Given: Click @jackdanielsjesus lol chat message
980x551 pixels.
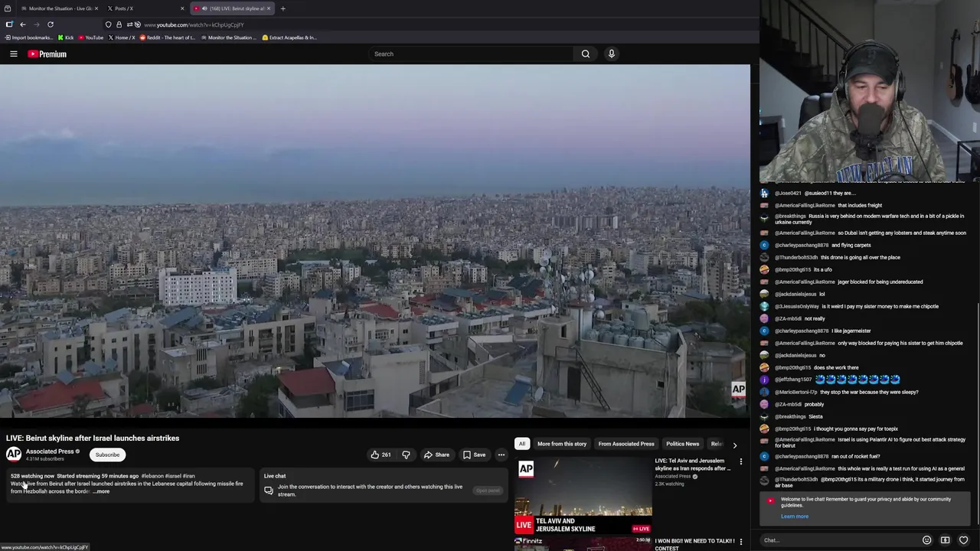Looking at the screenshot, I should 799,294.
